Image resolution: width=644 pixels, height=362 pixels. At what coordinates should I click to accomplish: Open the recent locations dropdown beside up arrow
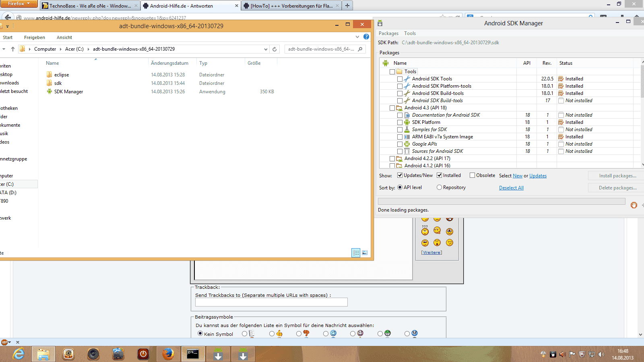(x=4, y=49)
